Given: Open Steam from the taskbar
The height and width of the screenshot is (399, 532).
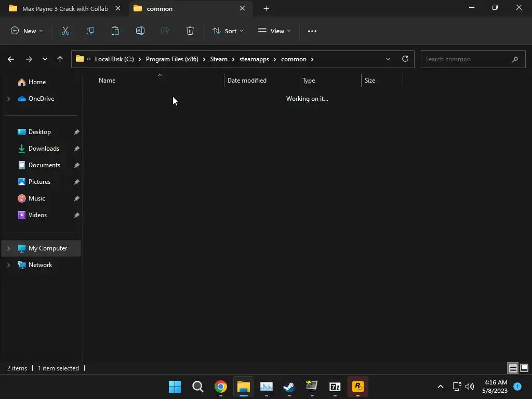Looking at the screenshot, I should click(289, 387).
